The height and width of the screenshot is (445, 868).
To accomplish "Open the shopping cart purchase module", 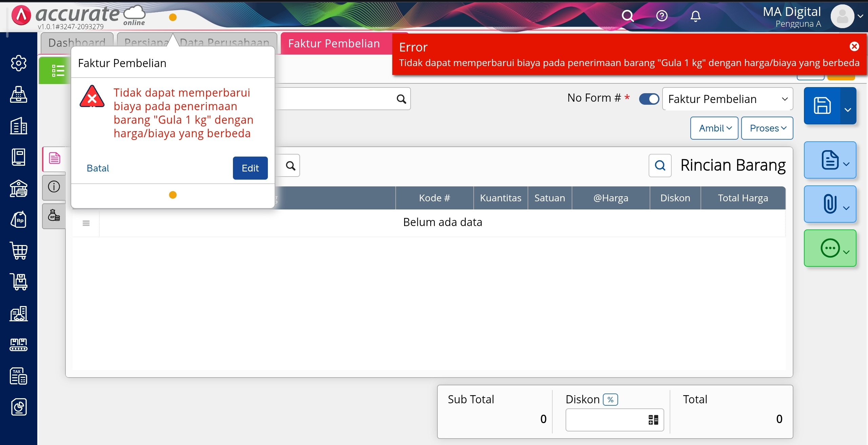I will [19, 251].
